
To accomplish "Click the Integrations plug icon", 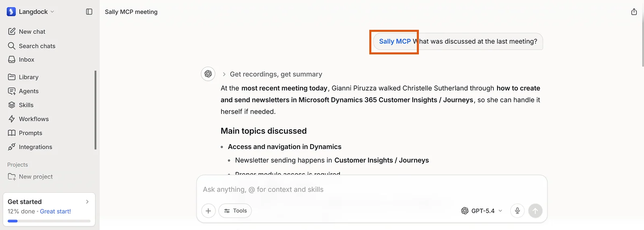I will pos(12,147).
